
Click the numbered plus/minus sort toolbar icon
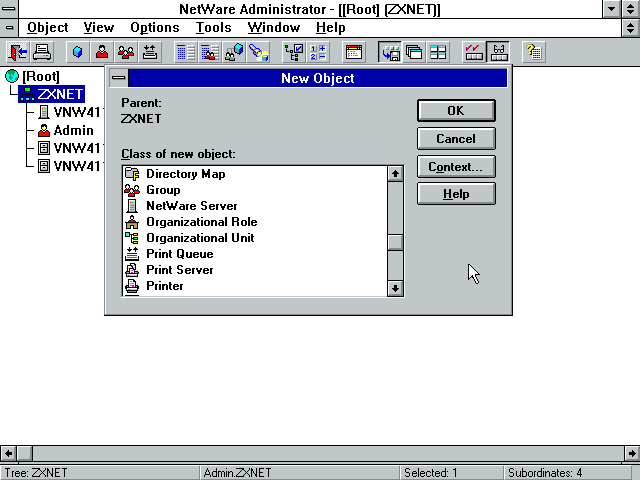pyautogui.click(x=318, y=52)
